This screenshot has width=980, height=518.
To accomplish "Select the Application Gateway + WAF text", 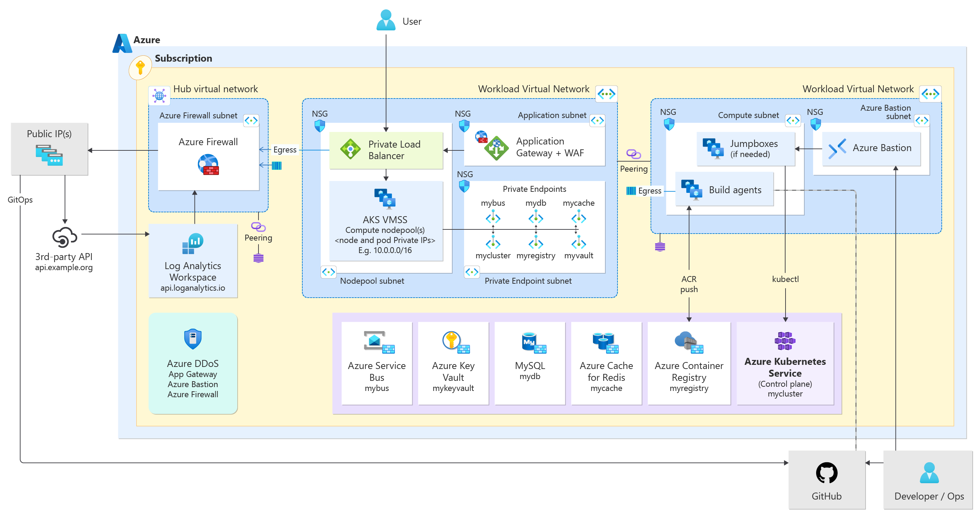I will coord(549,147).
